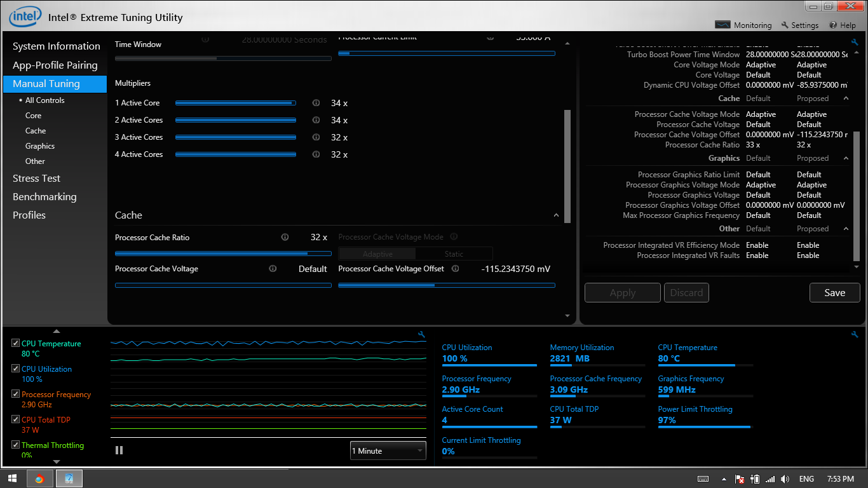
Task: Open Settings with the wrench icon
Action: pyautogui.click(x=799, y=25)
